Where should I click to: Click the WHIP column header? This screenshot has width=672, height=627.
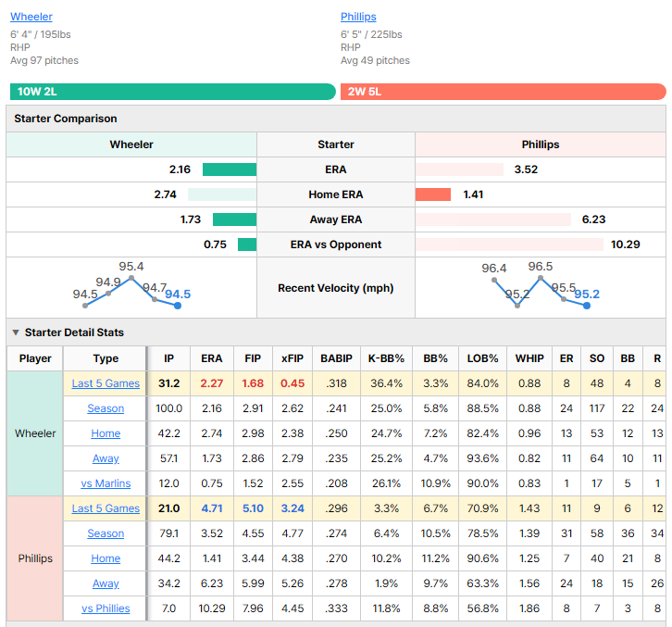[x=529, y=358]
